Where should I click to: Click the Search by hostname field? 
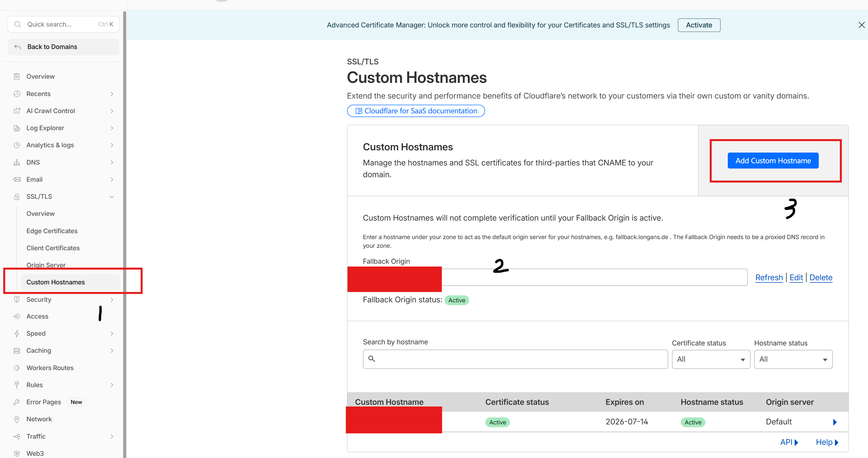(x=519, y=359)
